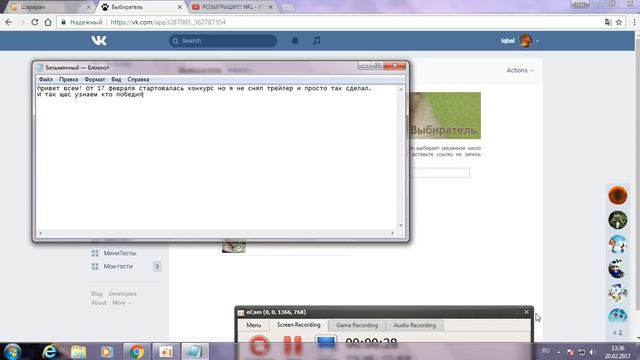Viewport: 640px width, 360px height.
Task: Click the VK logo in the header
Action: pos(99,40)
